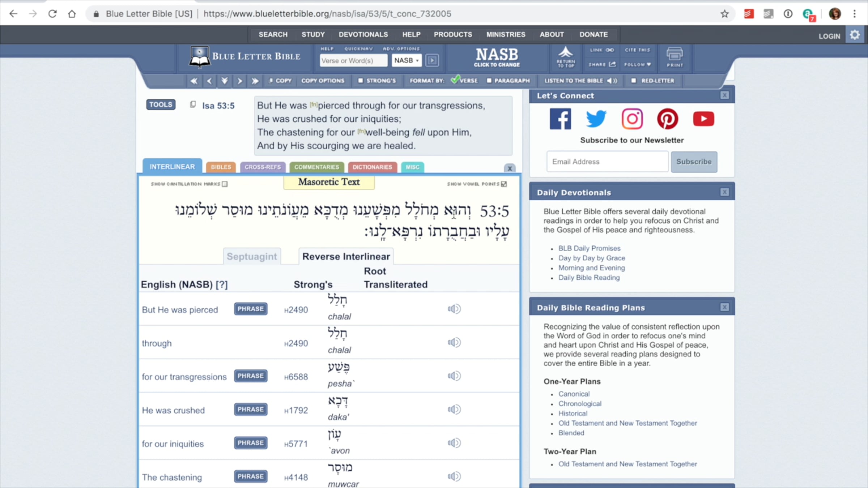This screenshot has width=868, height=488.
Task: Switch to the Commentaries tab
Action: pos(317,167)
